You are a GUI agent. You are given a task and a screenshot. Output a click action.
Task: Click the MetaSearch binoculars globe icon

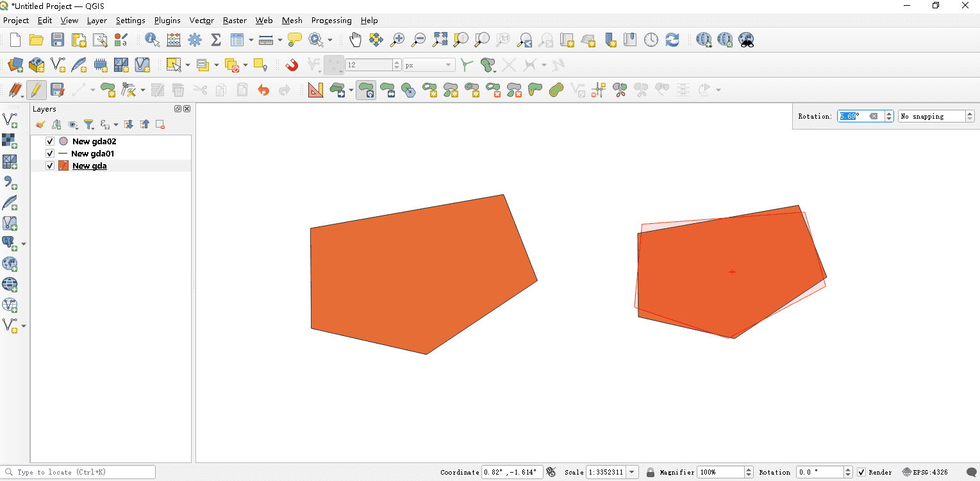coord(746,40)
